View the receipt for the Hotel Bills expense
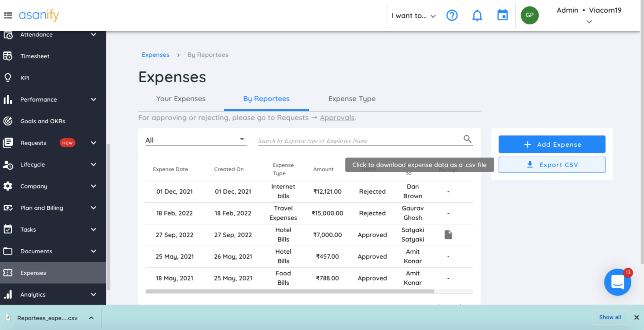The height and width of the screenshot is (330, 644). coord(448,234)
